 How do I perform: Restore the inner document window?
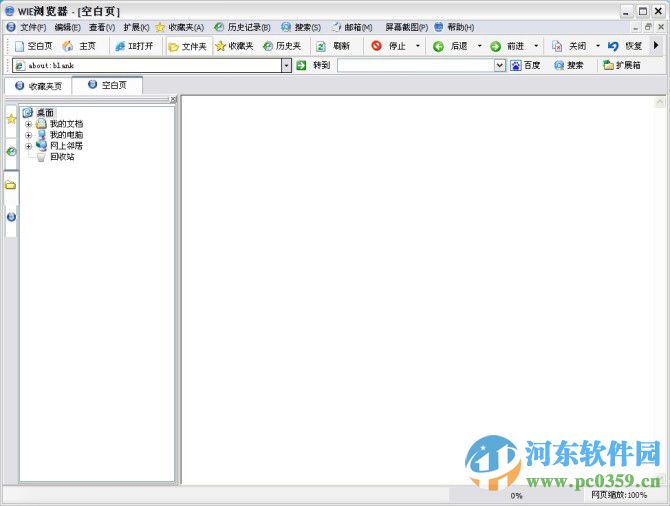(648, 27)
